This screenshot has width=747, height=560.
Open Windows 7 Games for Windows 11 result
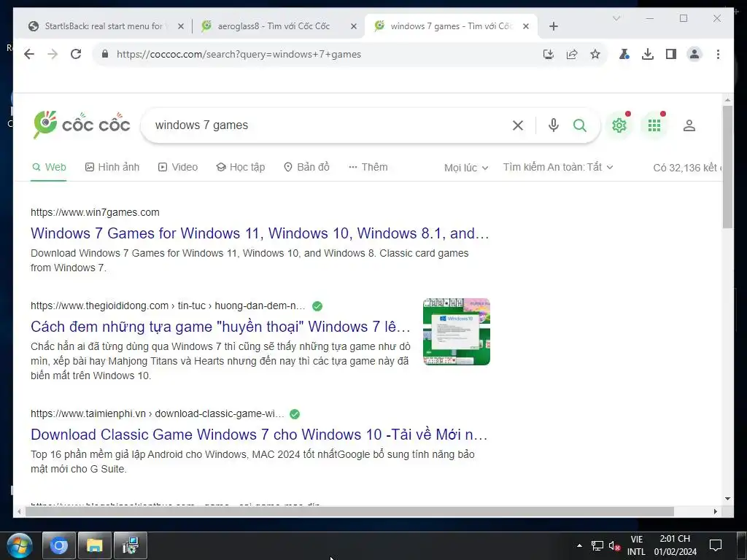coord(260,233)
